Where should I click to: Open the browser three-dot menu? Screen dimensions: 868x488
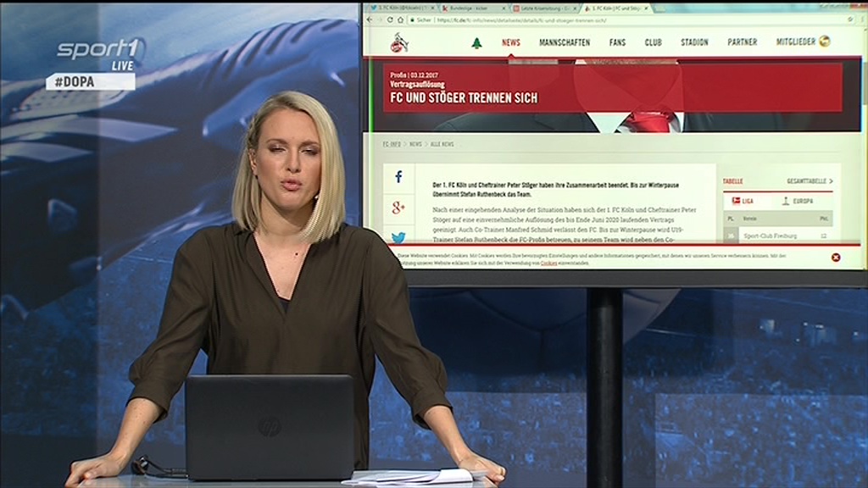pyautogui.click(x=862, y=19)
